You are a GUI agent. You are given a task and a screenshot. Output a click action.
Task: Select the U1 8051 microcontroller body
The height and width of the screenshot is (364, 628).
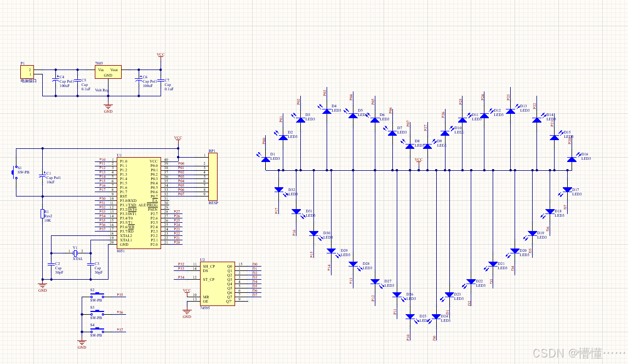point(139,203)
